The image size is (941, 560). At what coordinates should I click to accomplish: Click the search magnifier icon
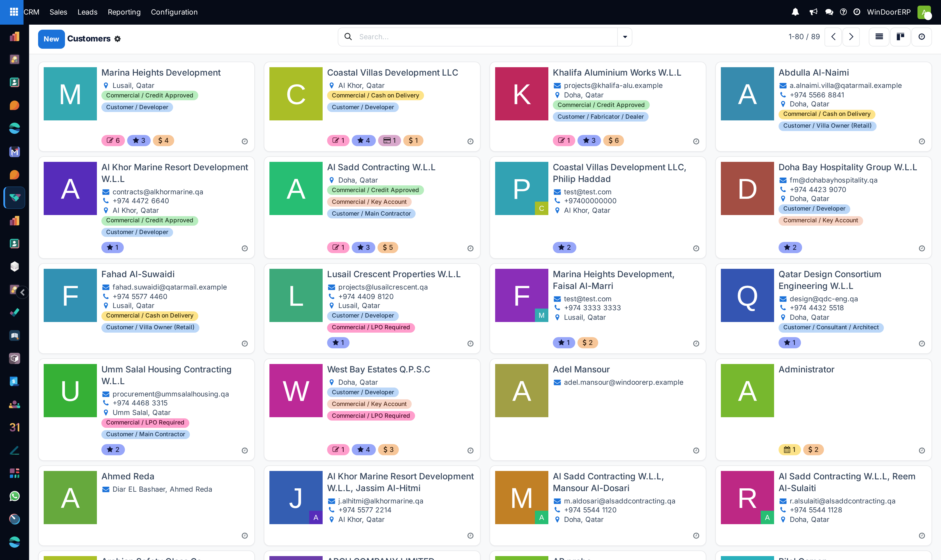[x=348, y=37]
